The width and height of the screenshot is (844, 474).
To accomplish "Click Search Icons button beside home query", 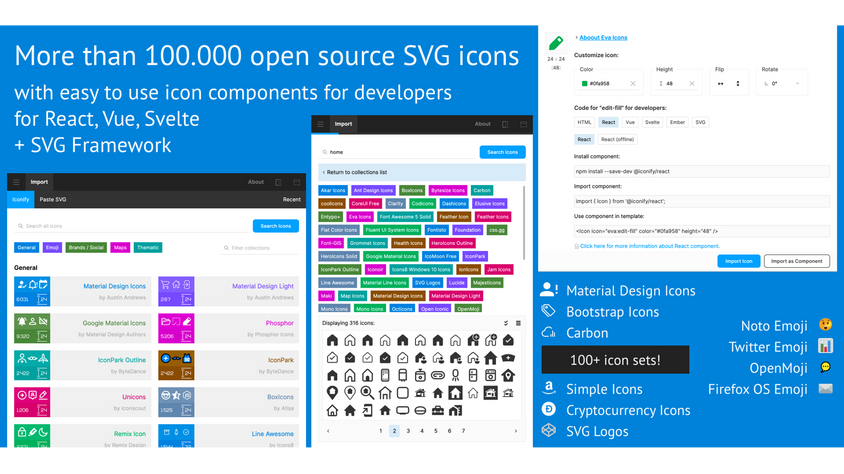I will (502, 152).
